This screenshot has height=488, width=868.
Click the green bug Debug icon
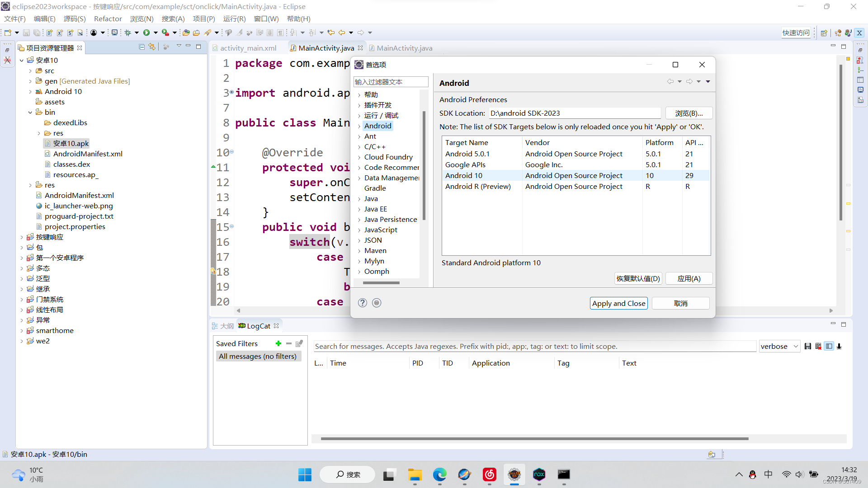(x=128, y=33)
